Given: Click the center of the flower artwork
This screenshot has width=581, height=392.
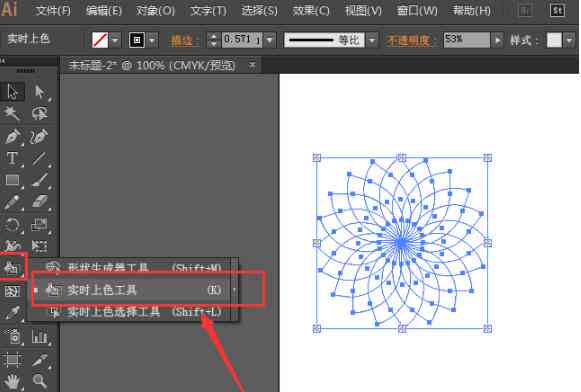Looking at the screenshot, I should click(402, 243).
